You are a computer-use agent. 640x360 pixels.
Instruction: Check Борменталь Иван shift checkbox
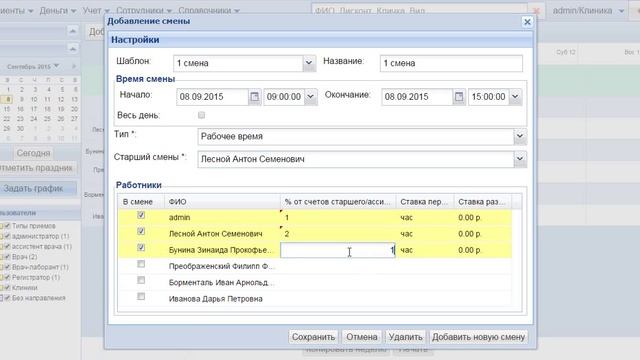tap(141, 280)
